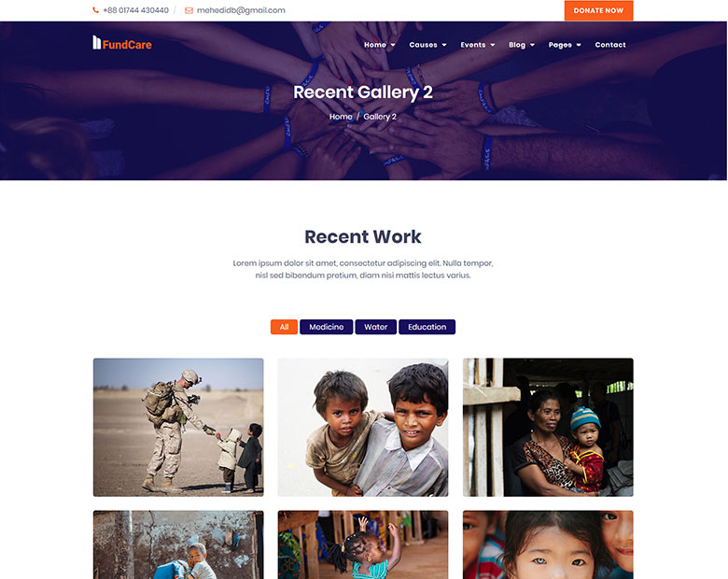Open the Events dropdown arrow
This screenshot has height=579, width=728.
point(493,45)
